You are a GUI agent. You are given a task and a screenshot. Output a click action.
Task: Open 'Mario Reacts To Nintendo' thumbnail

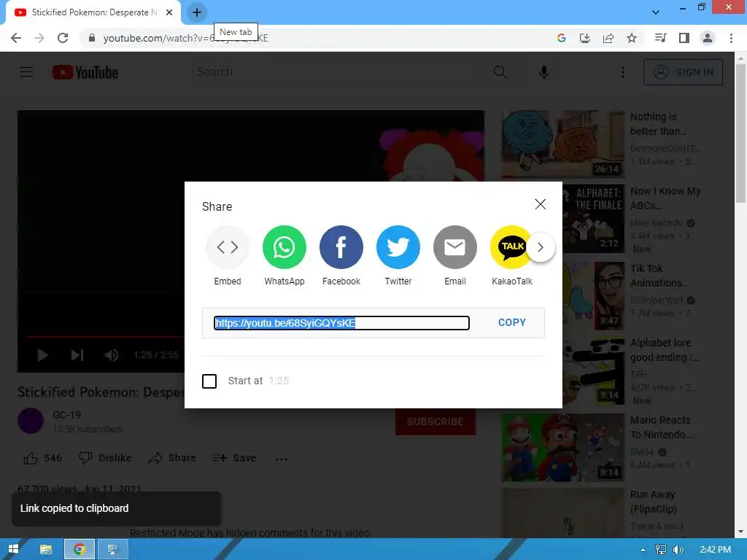point(563,448)
